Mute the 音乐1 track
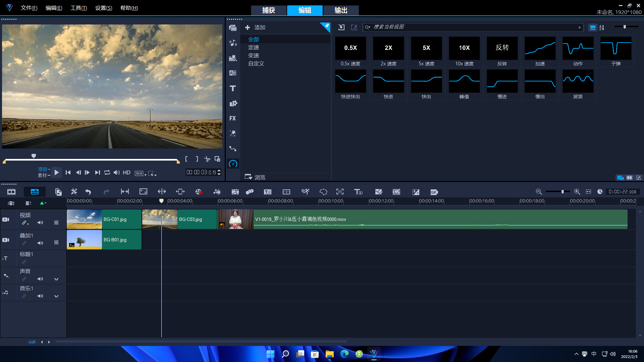644x362 pixels. coord(40,296)
